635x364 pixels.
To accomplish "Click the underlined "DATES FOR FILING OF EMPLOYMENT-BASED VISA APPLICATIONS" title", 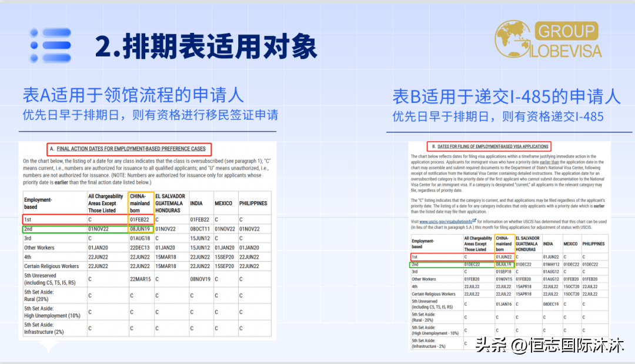I will (x=493, y=146).
